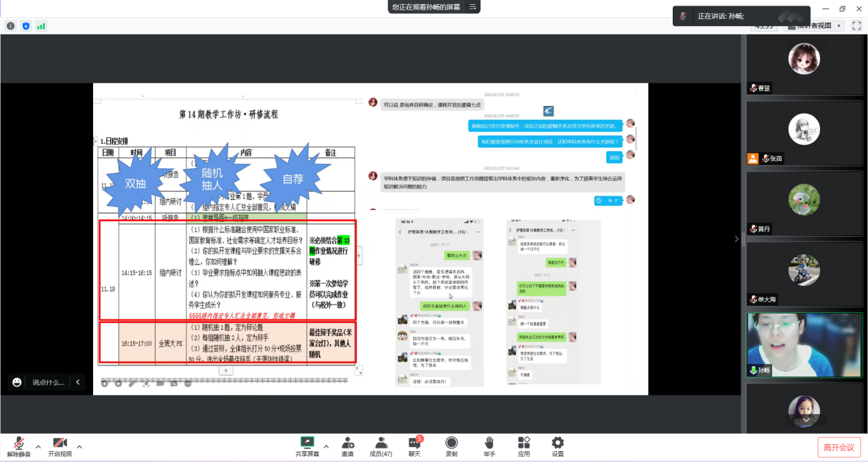Open the 成员(47) members list

381,443
